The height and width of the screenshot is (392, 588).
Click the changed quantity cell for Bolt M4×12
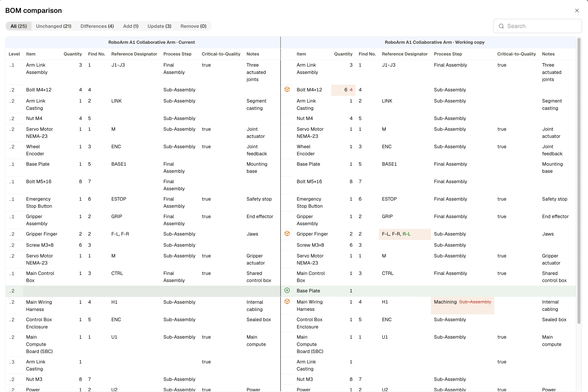coord(343,90)
